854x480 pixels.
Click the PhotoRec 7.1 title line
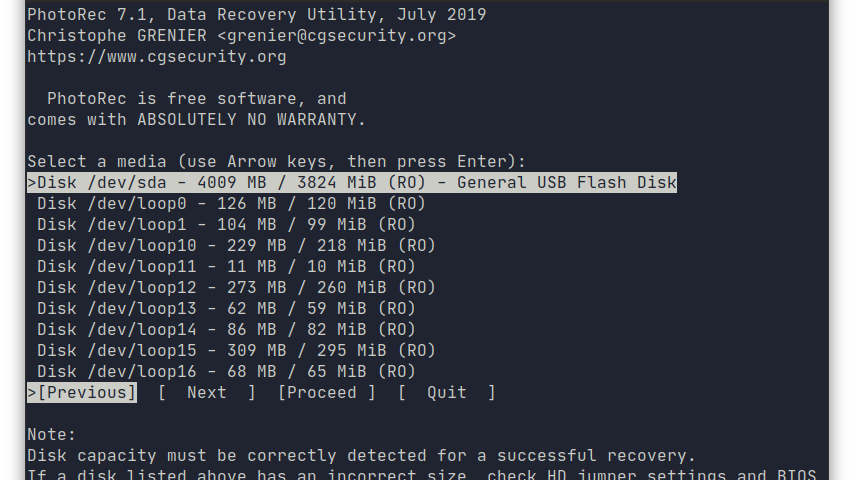click(x=257, y=15)
